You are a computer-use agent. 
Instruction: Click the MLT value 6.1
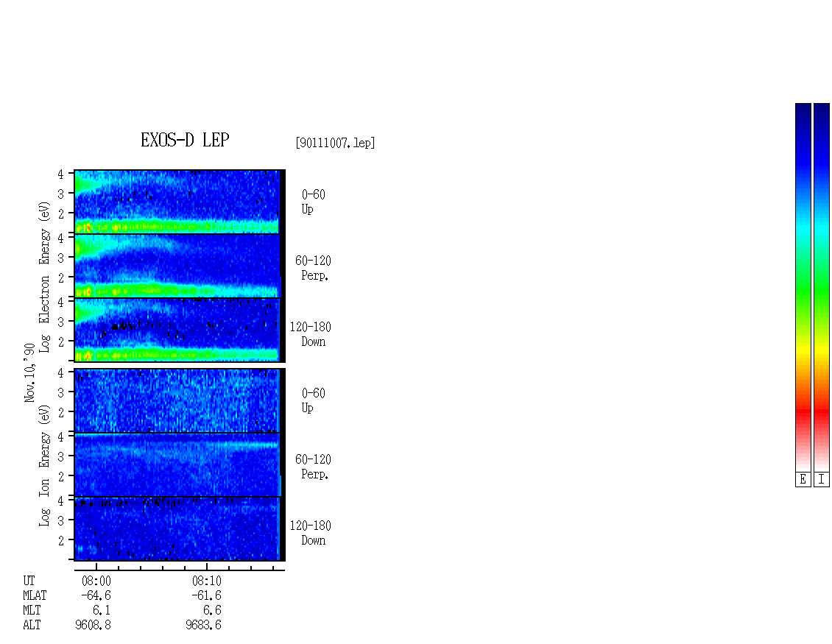click(x=102, y=610)
